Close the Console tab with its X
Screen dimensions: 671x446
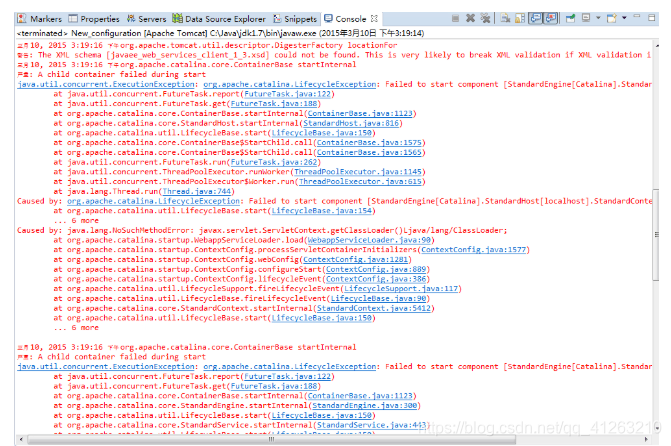374,18
